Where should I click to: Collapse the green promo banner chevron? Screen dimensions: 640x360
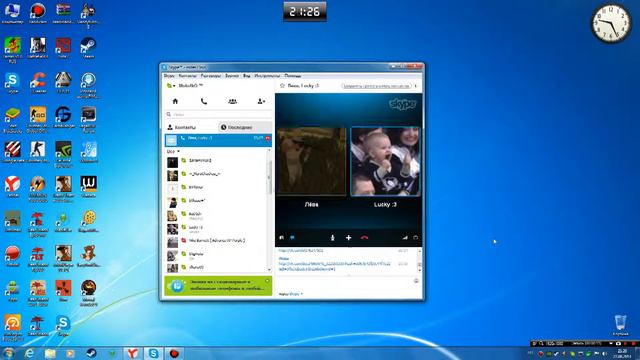267,281
